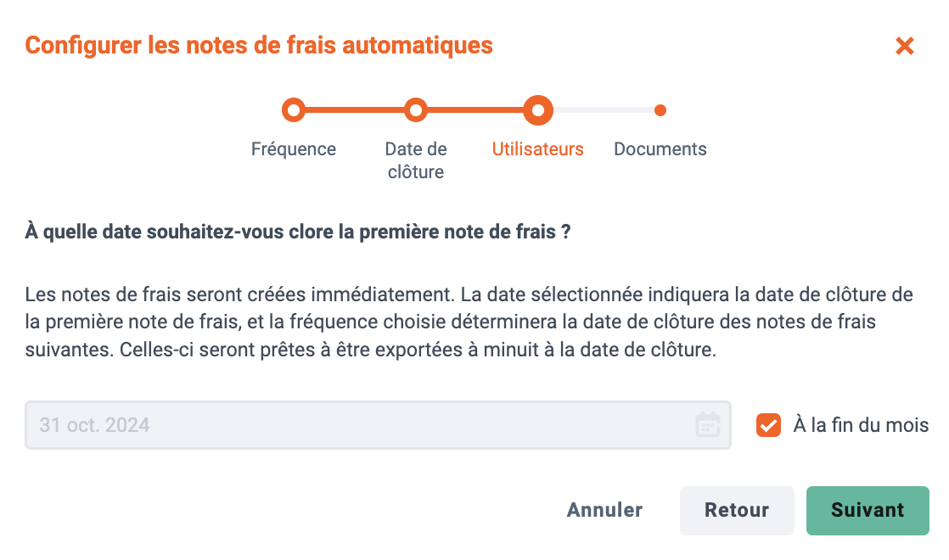949x560 pixels.
Task: Go to the Date de clôture label
Action: [x=416, y=160]
